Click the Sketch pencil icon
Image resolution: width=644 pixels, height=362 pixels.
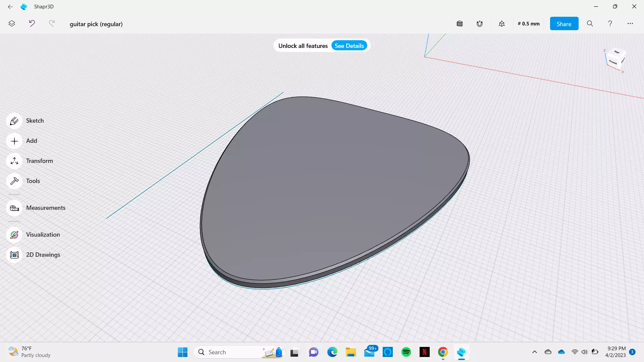14,121
